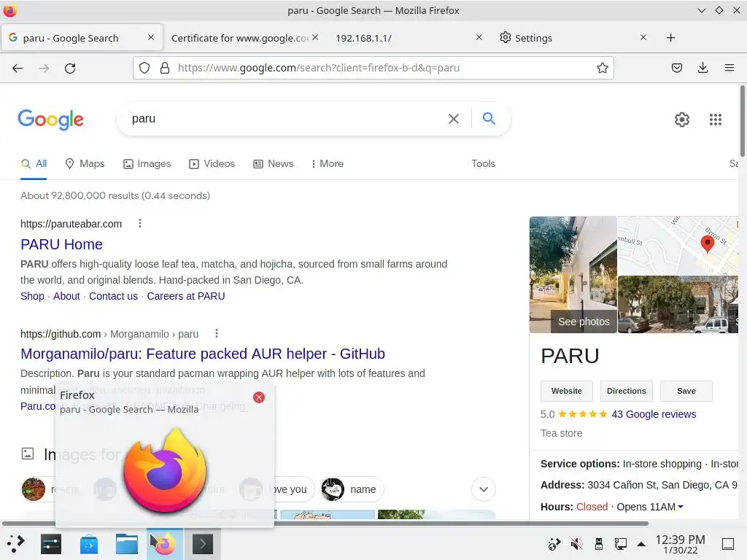The image size is (747, 560).
Task: Open the Pocket save icon
Action: point(676,68)
